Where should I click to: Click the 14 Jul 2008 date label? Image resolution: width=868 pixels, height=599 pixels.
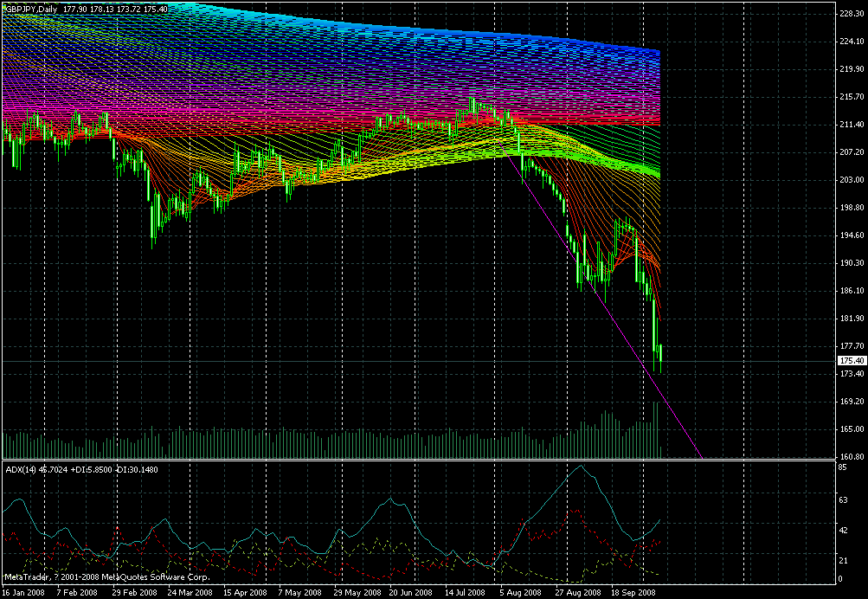[x=466, y=592]
